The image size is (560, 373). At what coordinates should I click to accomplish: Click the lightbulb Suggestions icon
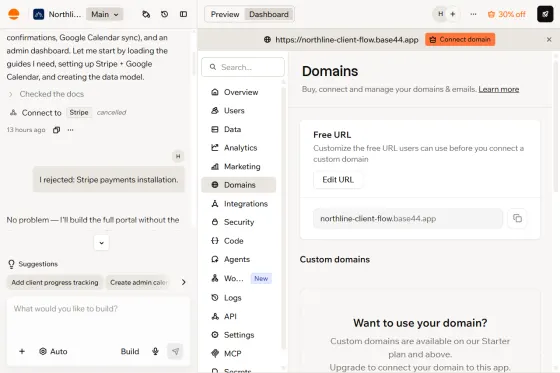[11, 264]
